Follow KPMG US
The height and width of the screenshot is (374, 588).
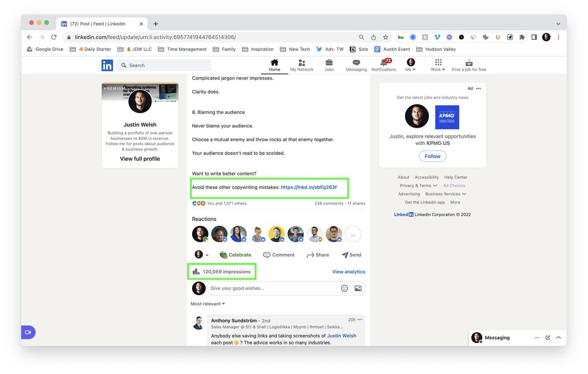pos(433,156)
